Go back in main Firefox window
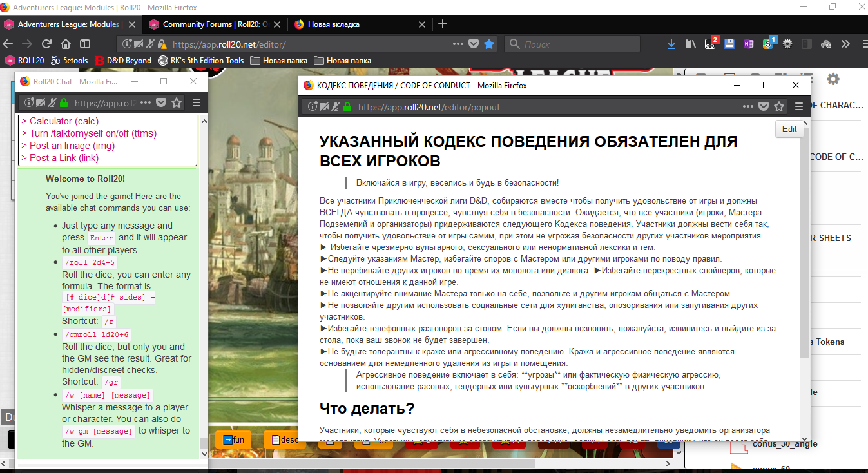Image resolution: width=868 pixels, height=473 pixels. click(8, 44)
